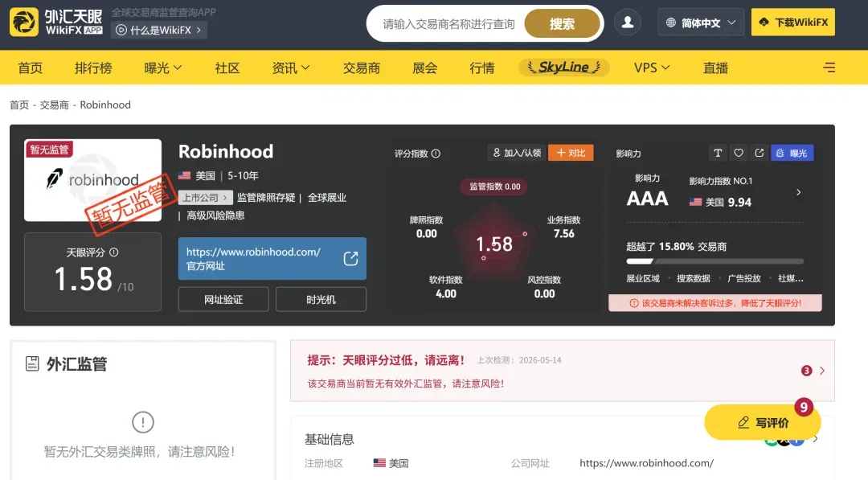This screenshot has height=480, width=868.
Task: Click the 外汇监管 section icon
Action: (32, 363)
